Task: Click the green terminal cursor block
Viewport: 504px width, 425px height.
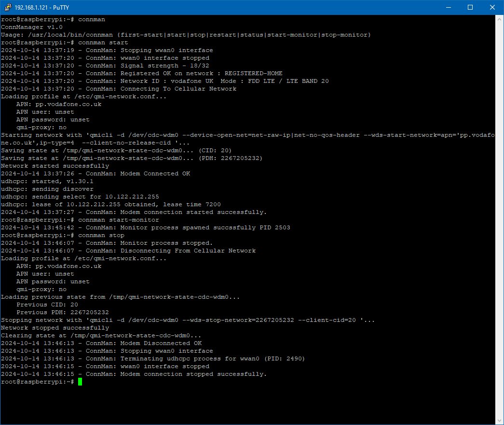Action: click(80, 382)
